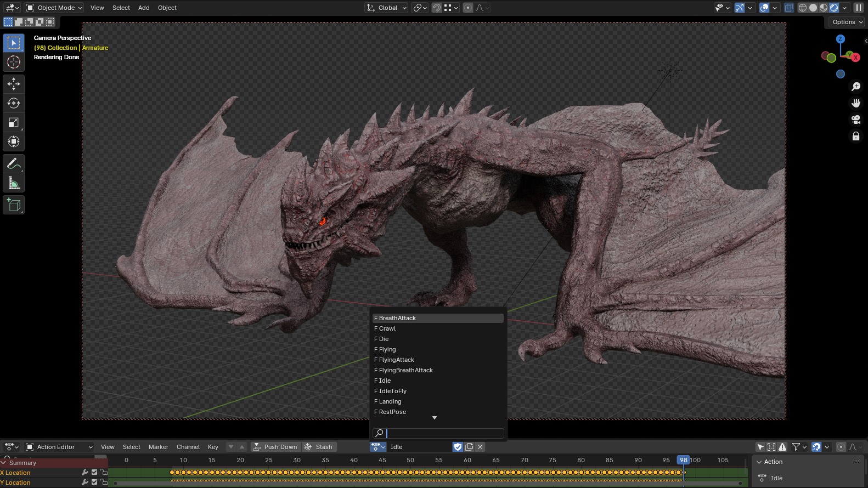Open the Global transform orientation dropdown
The width and height of the screenshot is (868, 488).
click(387, 8)
